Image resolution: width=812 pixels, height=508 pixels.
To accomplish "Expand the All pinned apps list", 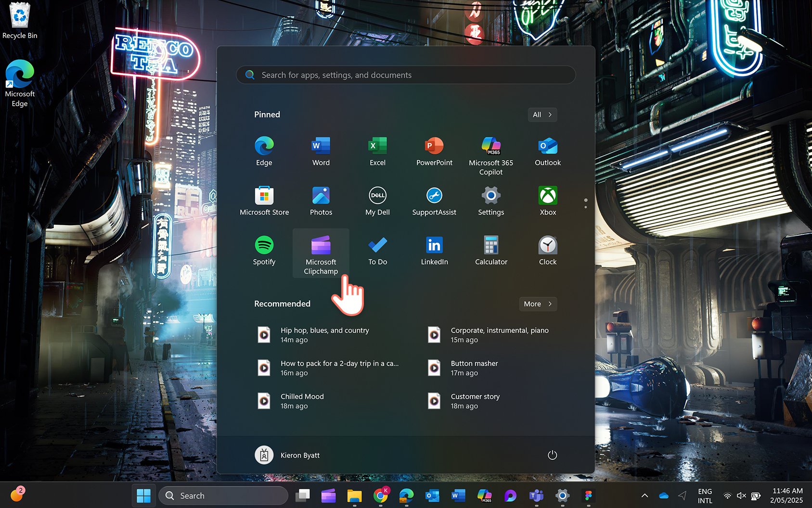I will pyautogui.click(x=542, y=114).
